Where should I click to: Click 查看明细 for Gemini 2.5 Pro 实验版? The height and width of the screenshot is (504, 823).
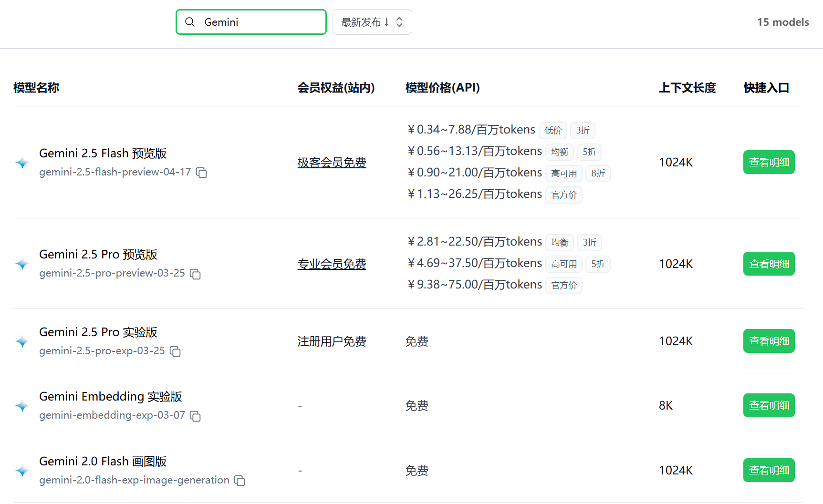[769, 341]
